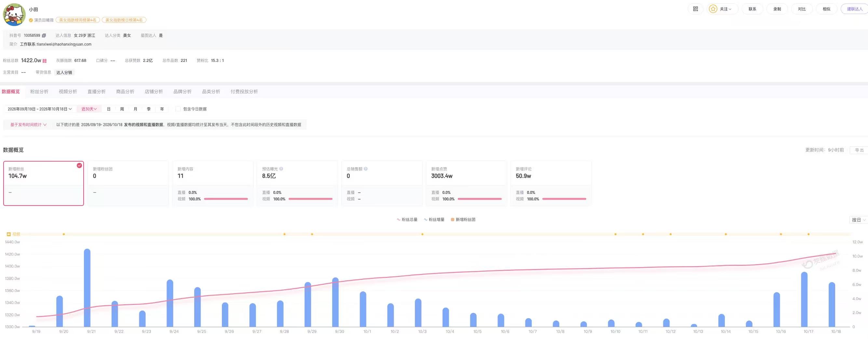Click the pink fans comparison icon
The height and width of the screenshot is (344, 868).
click(45, 61)
